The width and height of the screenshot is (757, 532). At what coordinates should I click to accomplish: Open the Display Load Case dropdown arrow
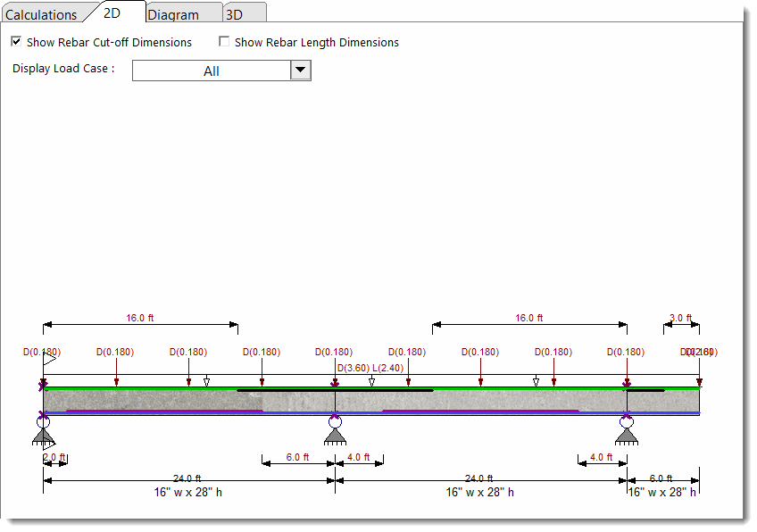click(x=300, y=71)
